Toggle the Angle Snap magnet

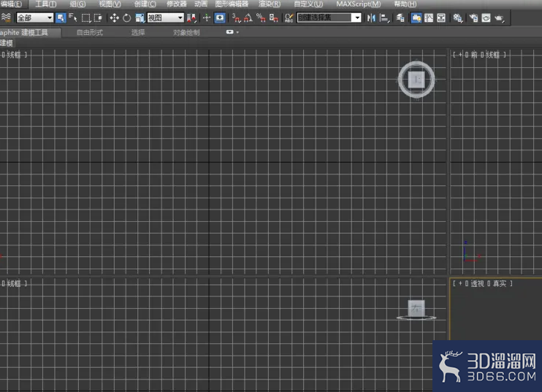click(x=248, y=18)
